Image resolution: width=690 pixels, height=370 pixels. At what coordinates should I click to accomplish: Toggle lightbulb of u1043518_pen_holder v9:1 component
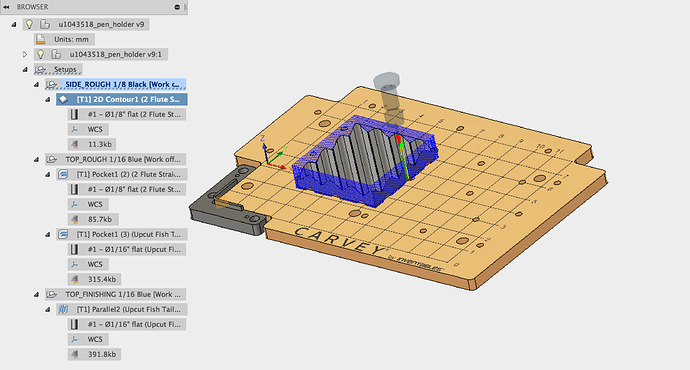tap(40, 54)
